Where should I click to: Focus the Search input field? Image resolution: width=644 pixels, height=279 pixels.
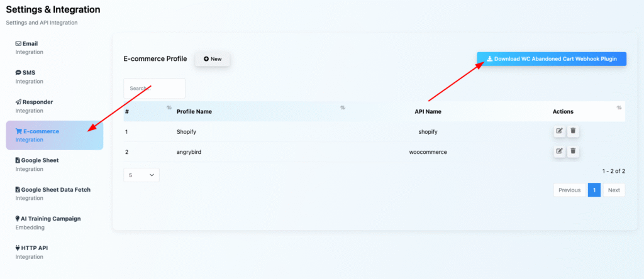[x=155, y=88]
